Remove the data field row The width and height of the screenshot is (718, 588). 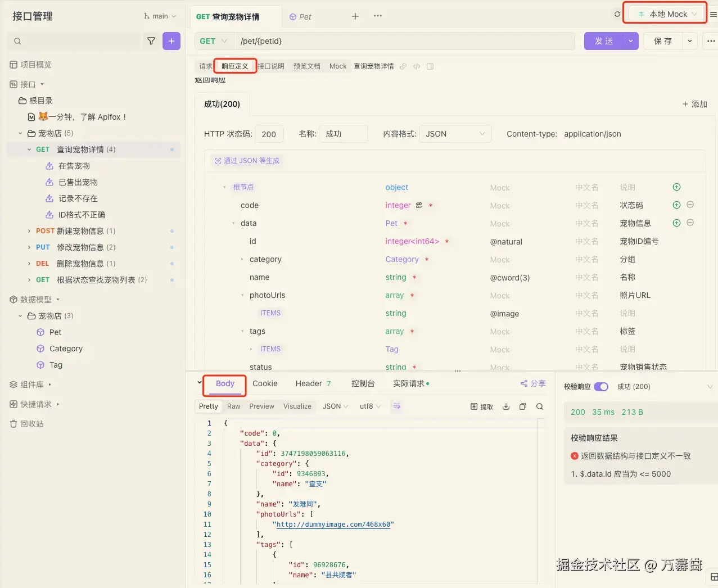coord(690,223)
